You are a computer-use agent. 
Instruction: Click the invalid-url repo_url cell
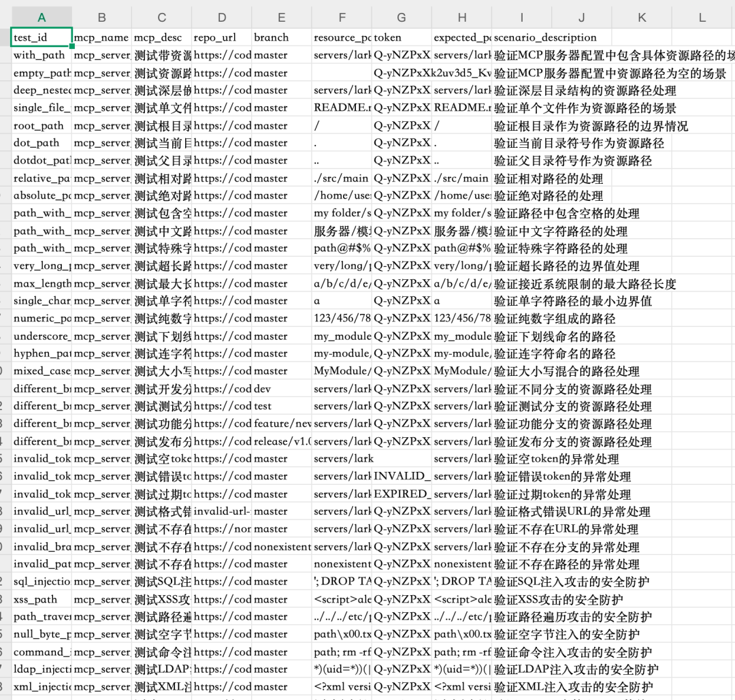click(222, 511)
